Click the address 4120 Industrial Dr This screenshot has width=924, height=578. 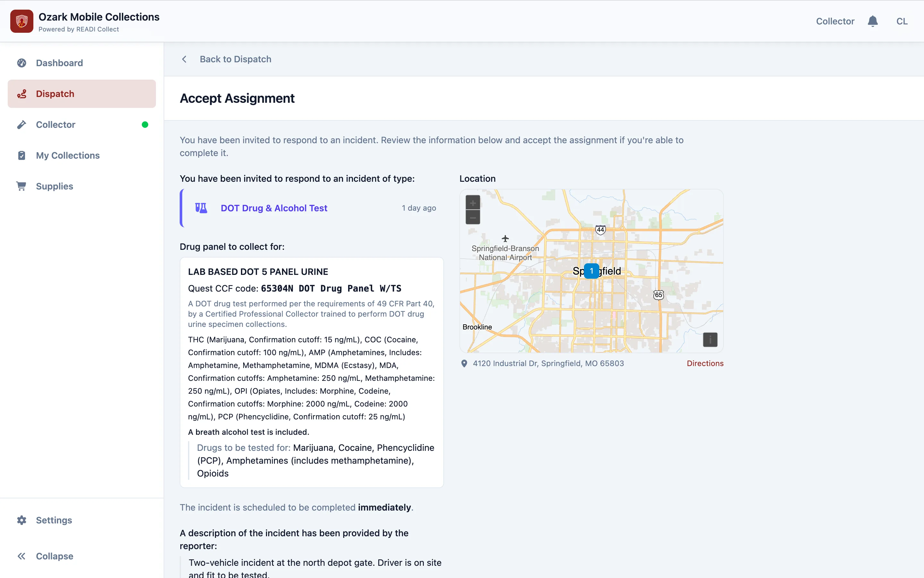[x=548, y=363]
